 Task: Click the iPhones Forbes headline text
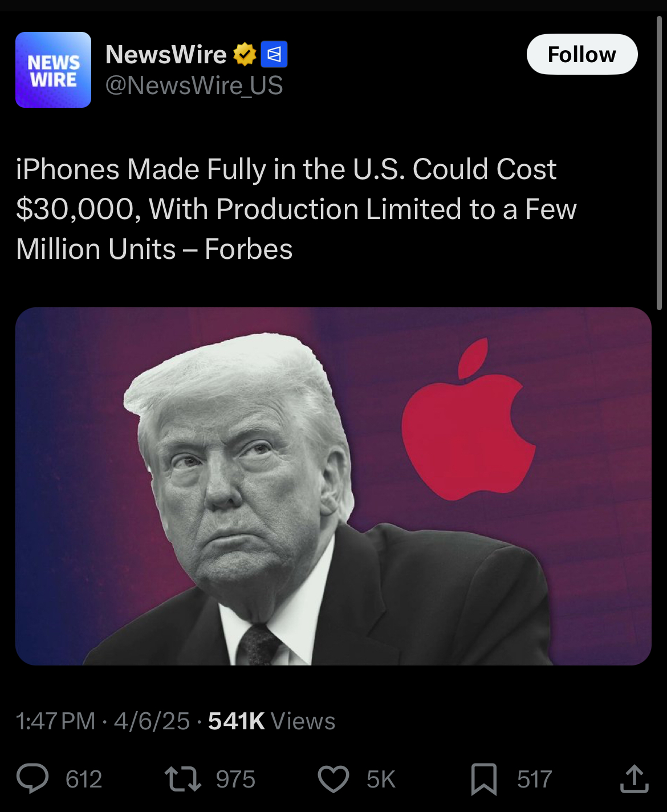[296, 209]
